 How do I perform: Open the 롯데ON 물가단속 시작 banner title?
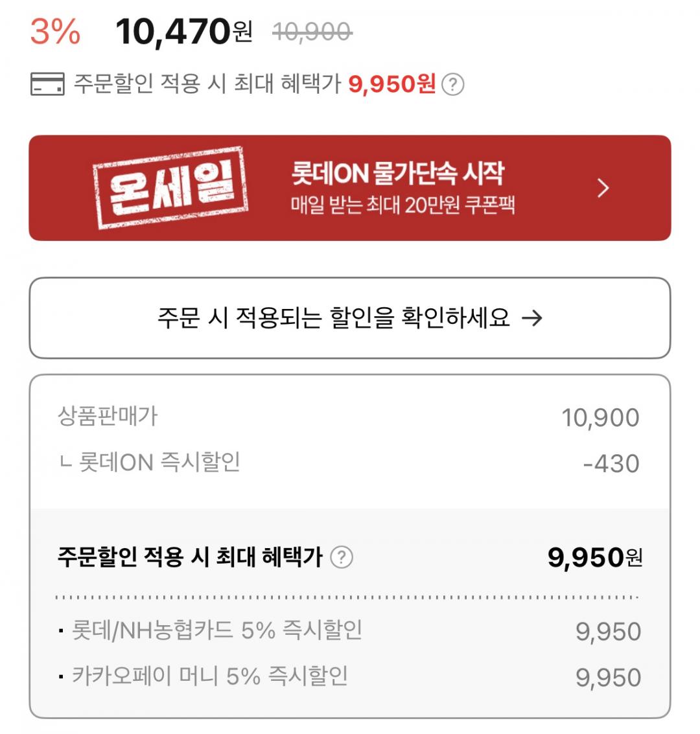(397, 173)
